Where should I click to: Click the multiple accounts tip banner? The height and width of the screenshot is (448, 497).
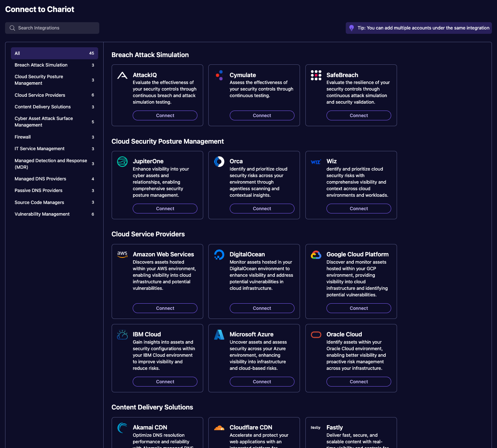(419, 28)
